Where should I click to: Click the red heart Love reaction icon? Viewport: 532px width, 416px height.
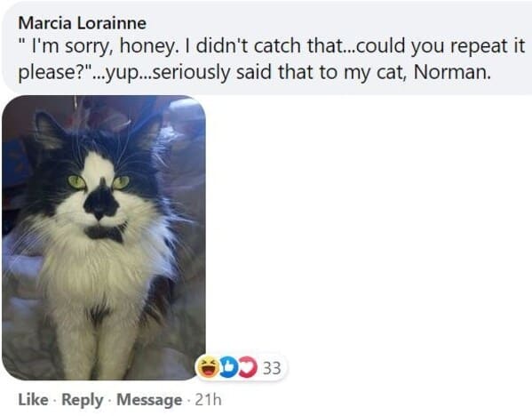coord(249,367)
